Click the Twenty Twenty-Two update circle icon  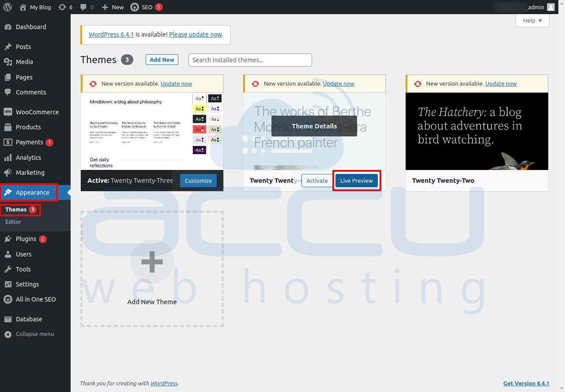click(x=418, y=83)
